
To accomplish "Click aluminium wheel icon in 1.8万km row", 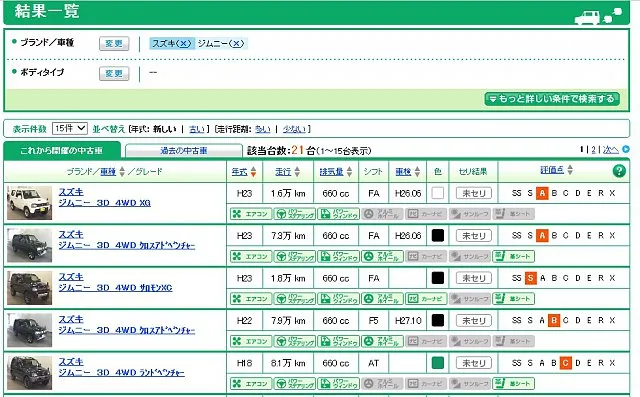I will (x=382, y=299).
